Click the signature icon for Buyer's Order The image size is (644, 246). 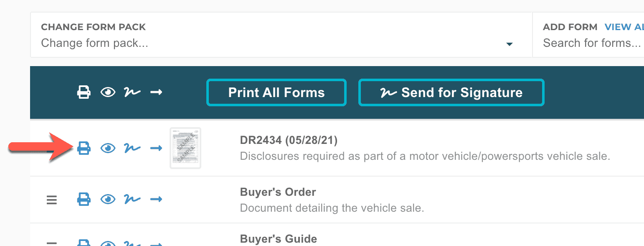132,199
